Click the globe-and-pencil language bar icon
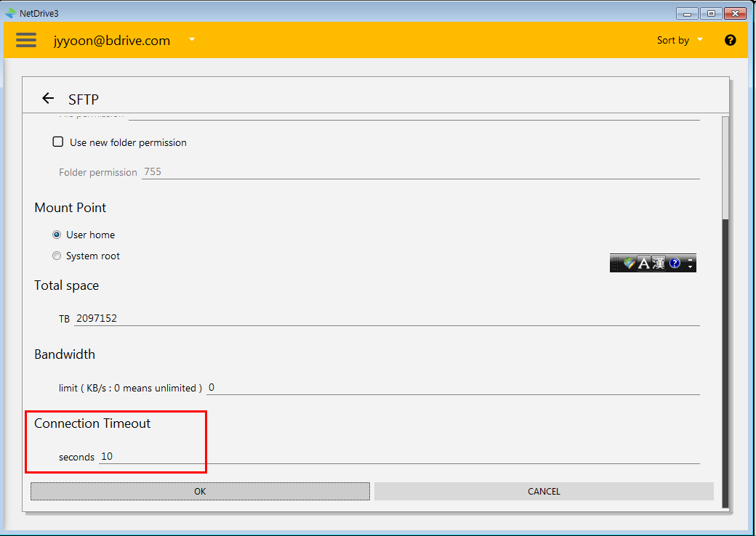The image size is (756, 536). point(629,263)
